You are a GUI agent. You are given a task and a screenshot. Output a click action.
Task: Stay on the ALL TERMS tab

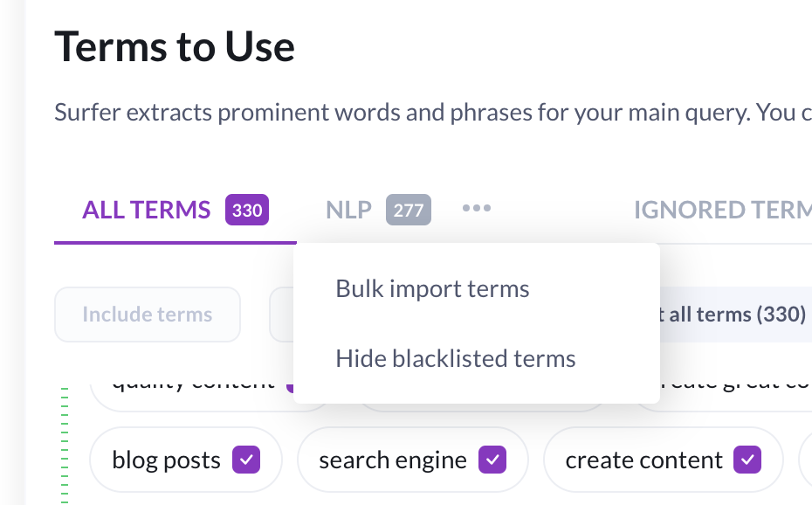(x=146, y=210)
